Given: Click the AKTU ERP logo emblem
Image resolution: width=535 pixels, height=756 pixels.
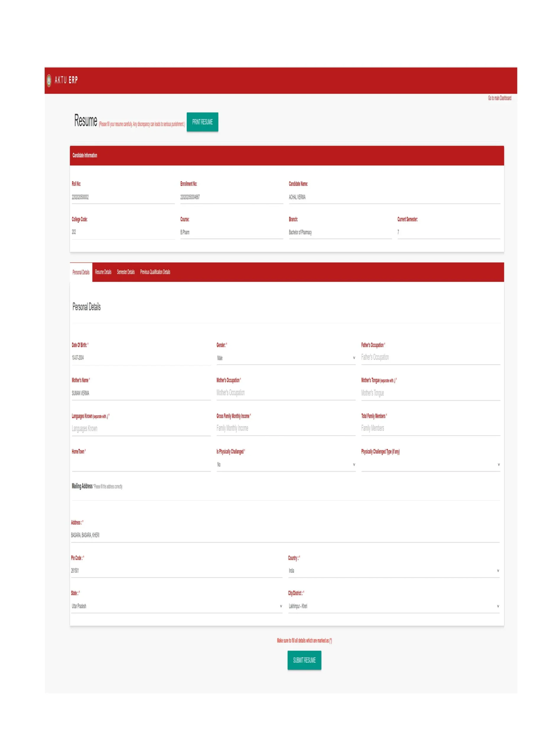Looking at the screenshot, I should (x=49, y=80).
